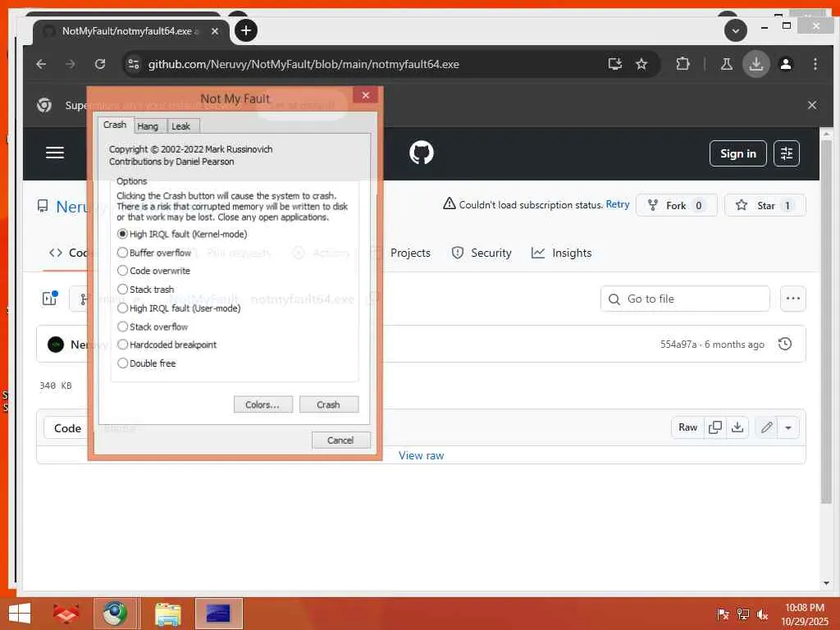Select Double free crash option
Screen dimensions: 840x630
click(146, 363)
